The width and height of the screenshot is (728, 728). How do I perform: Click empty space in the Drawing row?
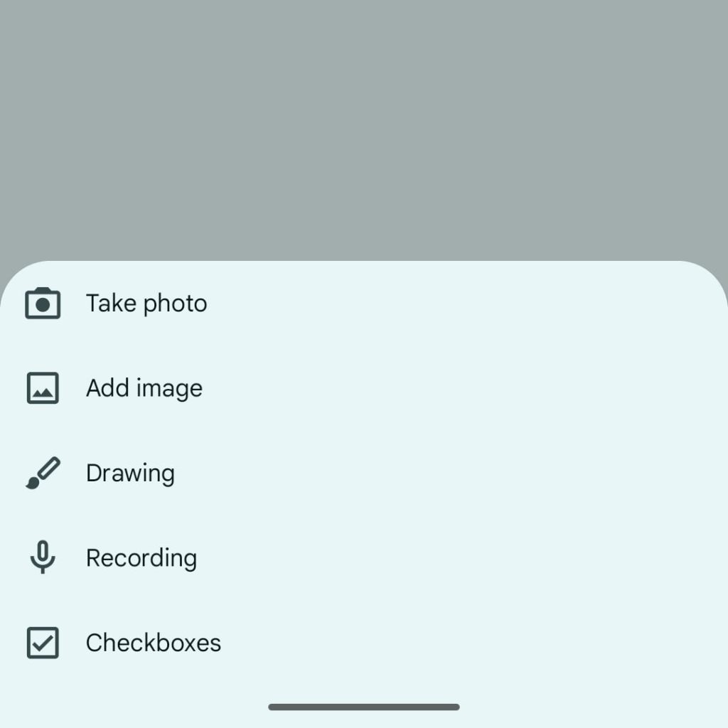(462, 473)
